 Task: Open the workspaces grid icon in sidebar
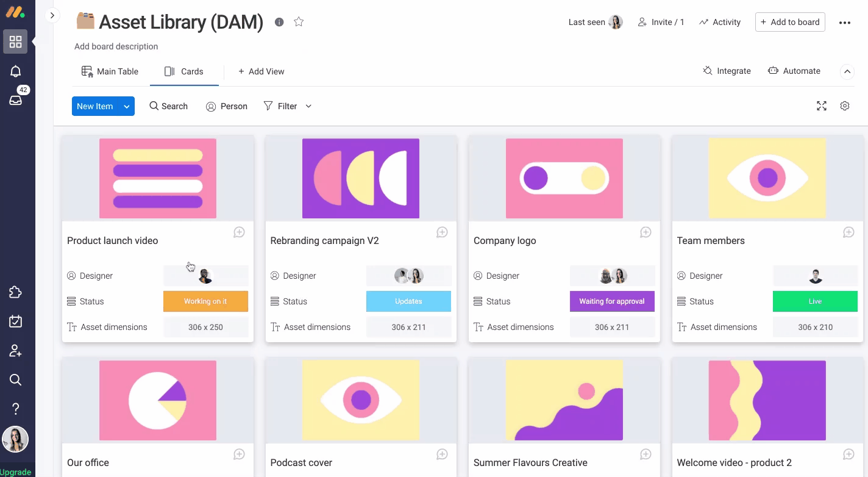15,42
